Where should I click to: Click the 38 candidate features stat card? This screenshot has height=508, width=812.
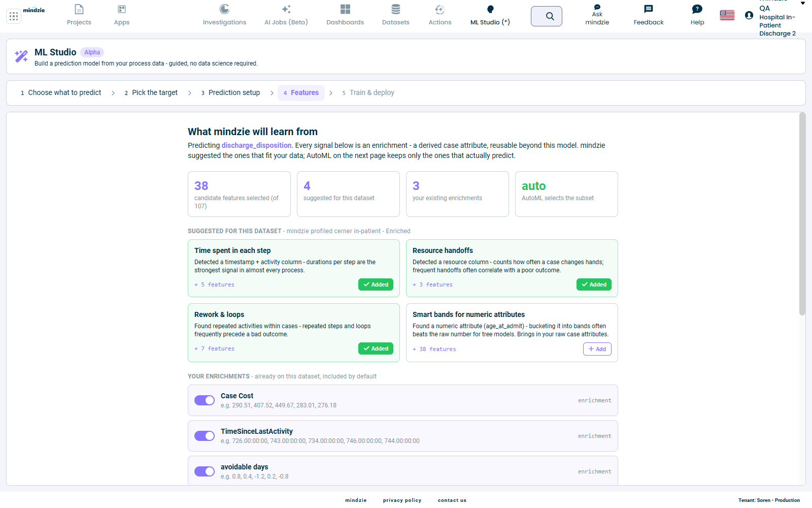pos(239,194)
